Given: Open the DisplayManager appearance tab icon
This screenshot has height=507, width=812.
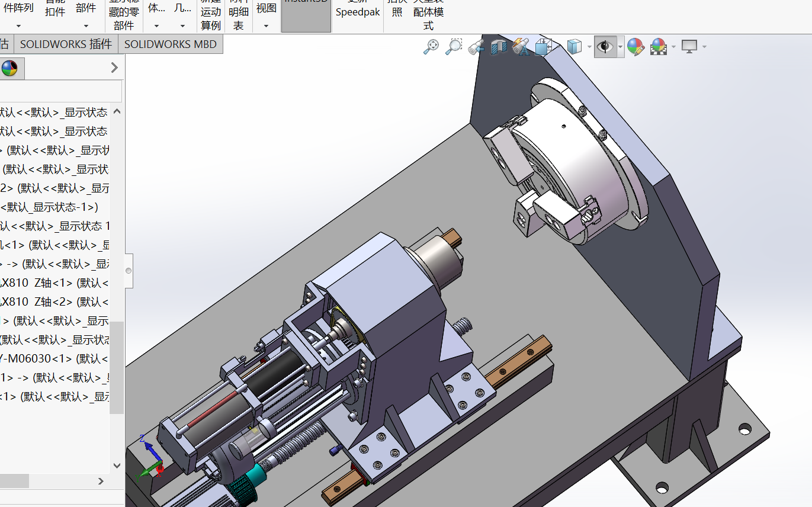Looking at the screenshot, I should click(9, 68).
